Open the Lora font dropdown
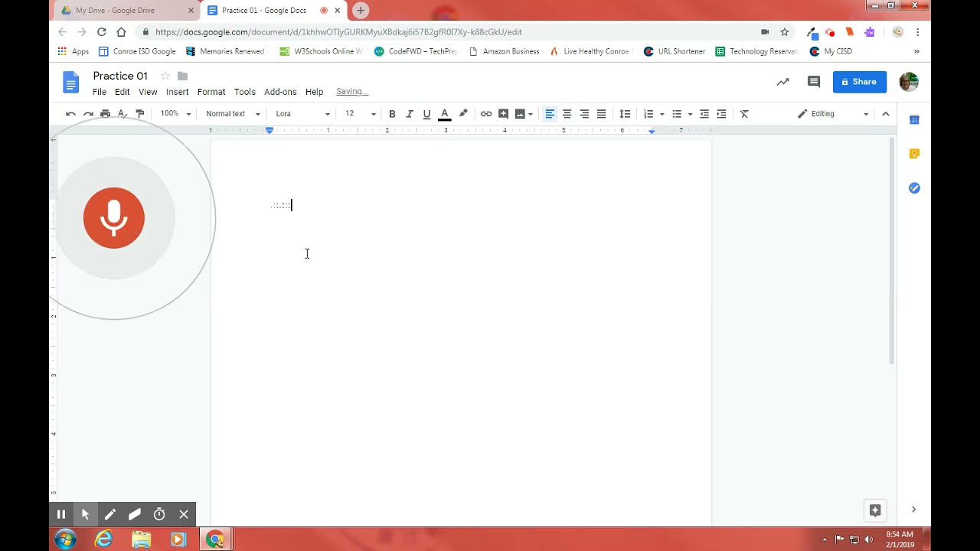The height and width of the screenshot is (551, 980). pyautogui.click(x=302, y=114)
